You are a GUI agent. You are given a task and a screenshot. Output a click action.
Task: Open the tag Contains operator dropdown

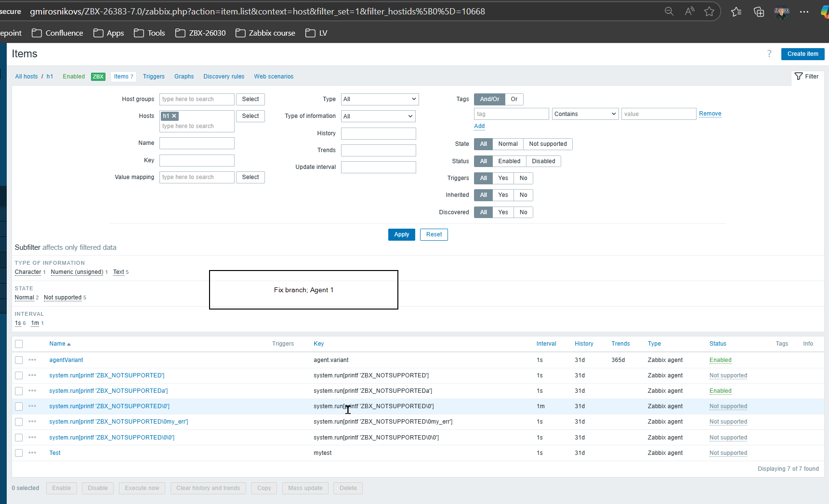tap(585, 114)
